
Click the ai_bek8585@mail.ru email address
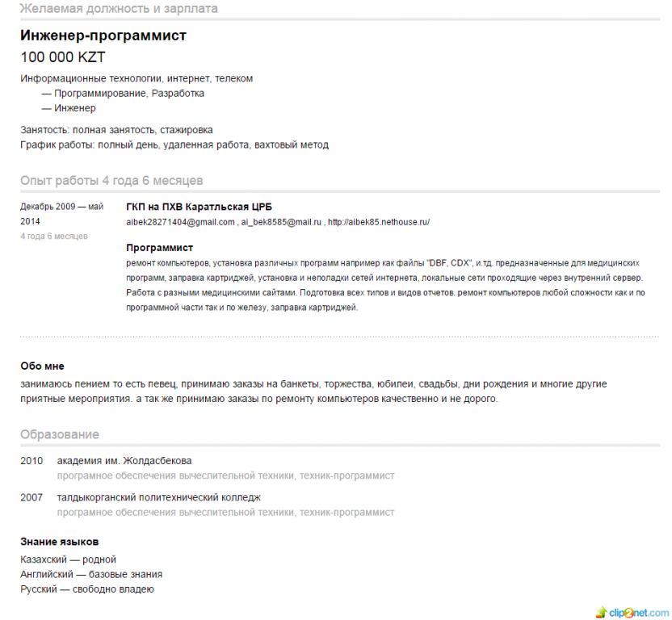281,222
